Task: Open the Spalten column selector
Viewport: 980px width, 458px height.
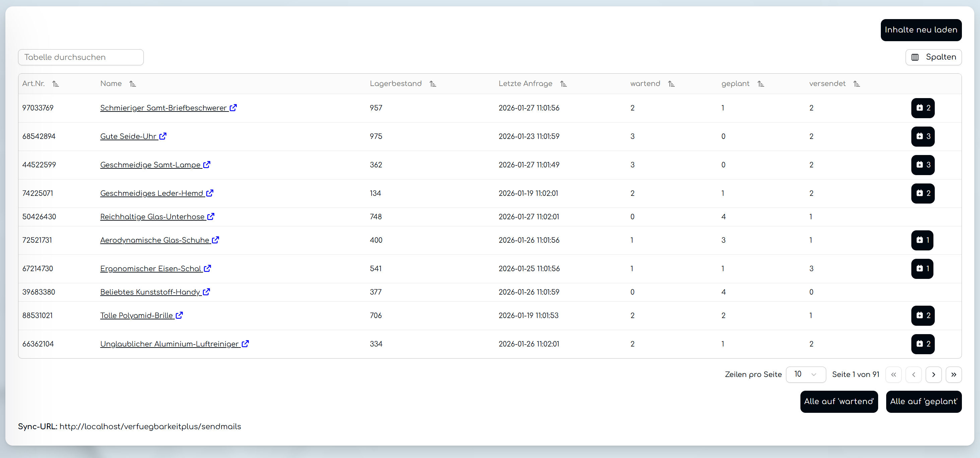Action: point(933,57)
